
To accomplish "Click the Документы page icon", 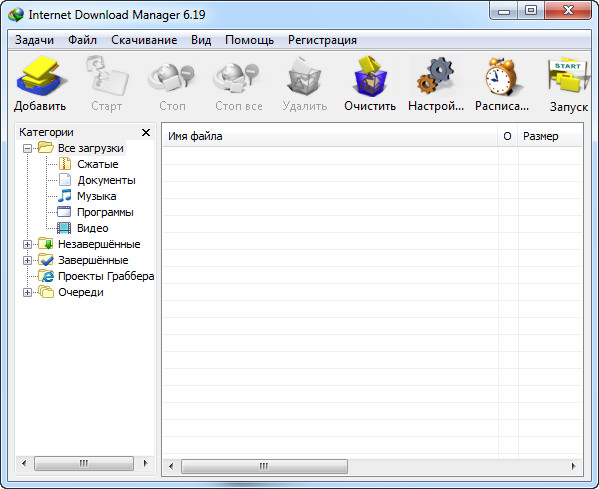I will point(65,180).
